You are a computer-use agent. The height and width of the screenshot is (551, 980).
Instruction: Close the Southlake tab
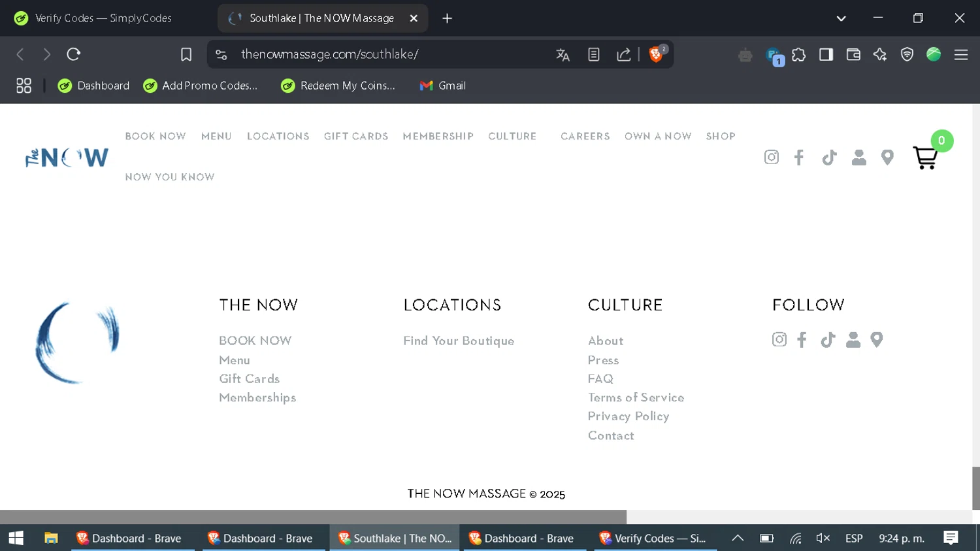pyautogui.click(x=414, y=18)
